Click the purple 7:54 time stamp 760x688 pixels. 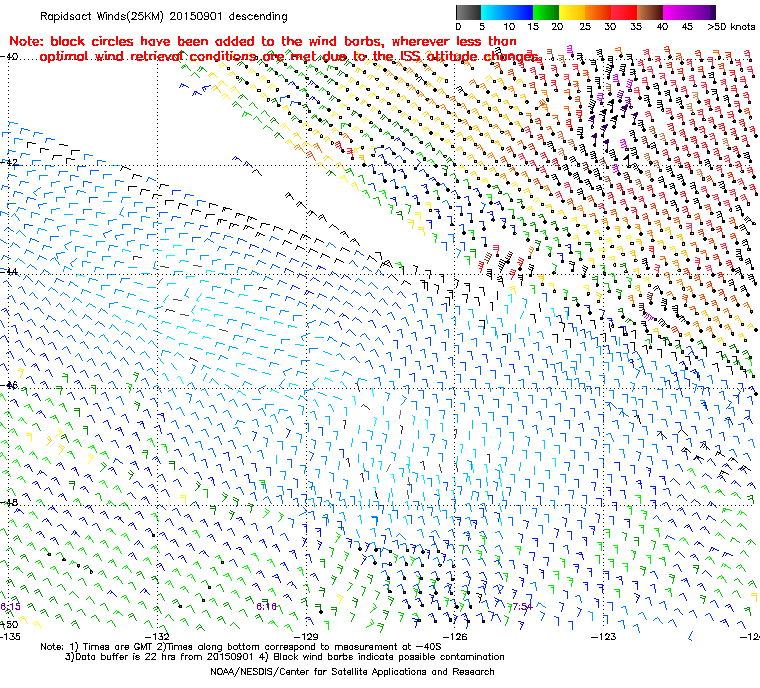tap(522, 607)
